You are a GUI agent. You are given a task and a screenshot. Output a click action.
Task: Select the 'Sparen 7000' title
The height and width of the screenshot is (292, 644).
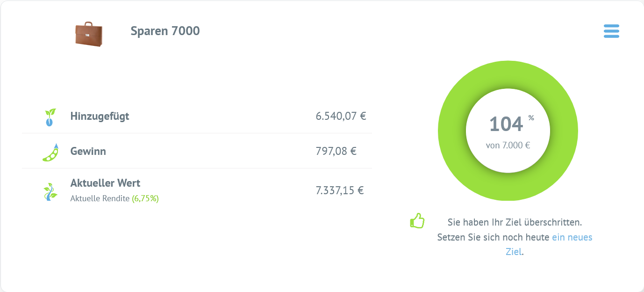pyautogui.click(x=165, y=31)
